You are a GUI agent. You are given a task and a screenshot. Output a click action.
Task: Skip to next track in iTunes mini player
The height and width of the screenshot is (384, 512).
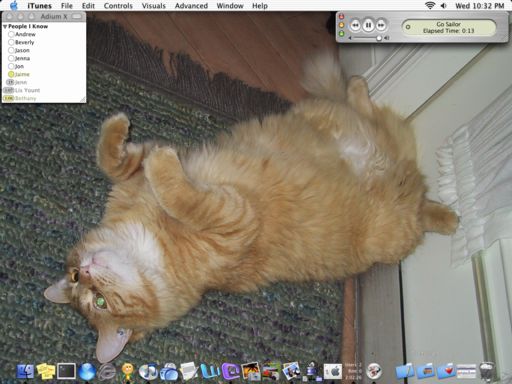tap(381, 25)
